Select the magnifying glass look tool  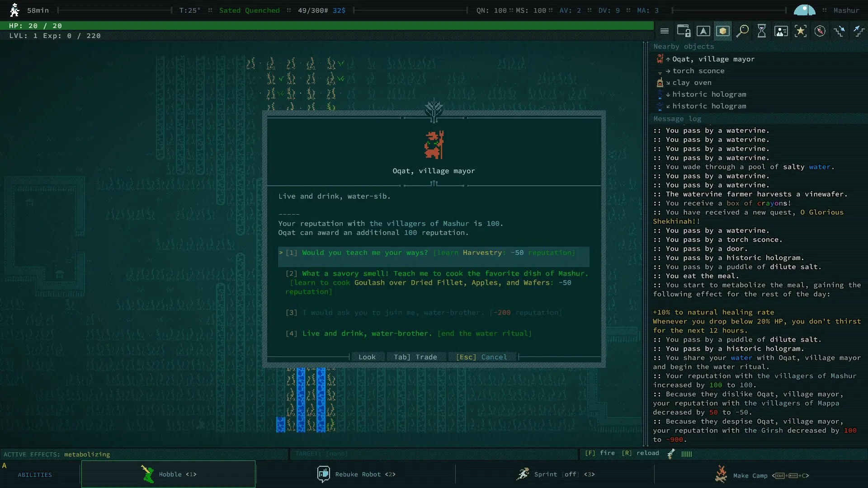tap(742, 31)
